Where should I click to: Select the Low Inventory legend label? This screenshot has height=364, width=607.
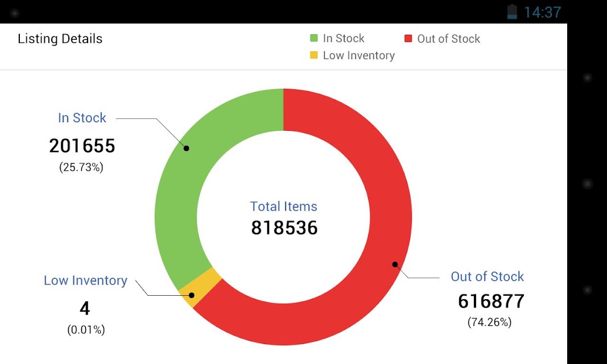tap(359, 55)
